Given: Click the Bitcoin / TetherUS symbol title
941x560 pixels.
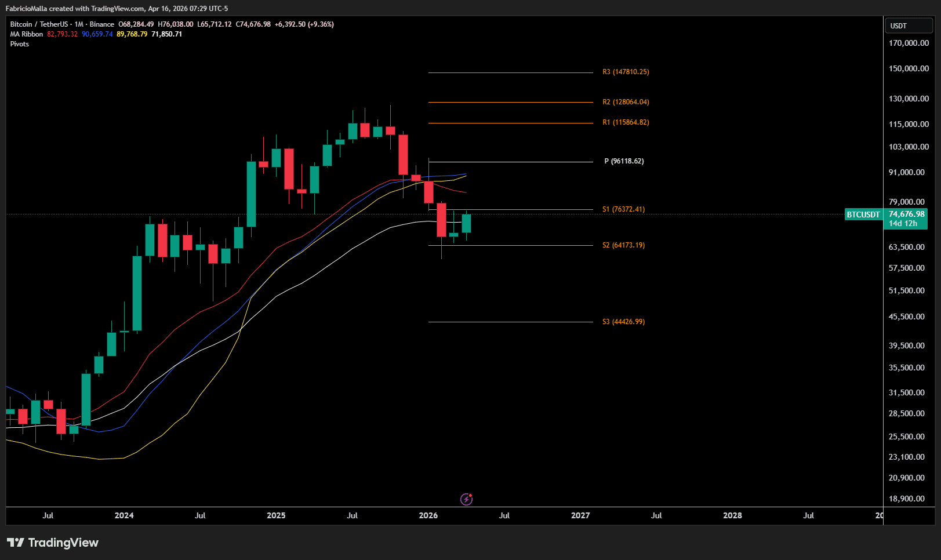Looking at the screenshot, I should pyautogui.click(x=39, y=24).
